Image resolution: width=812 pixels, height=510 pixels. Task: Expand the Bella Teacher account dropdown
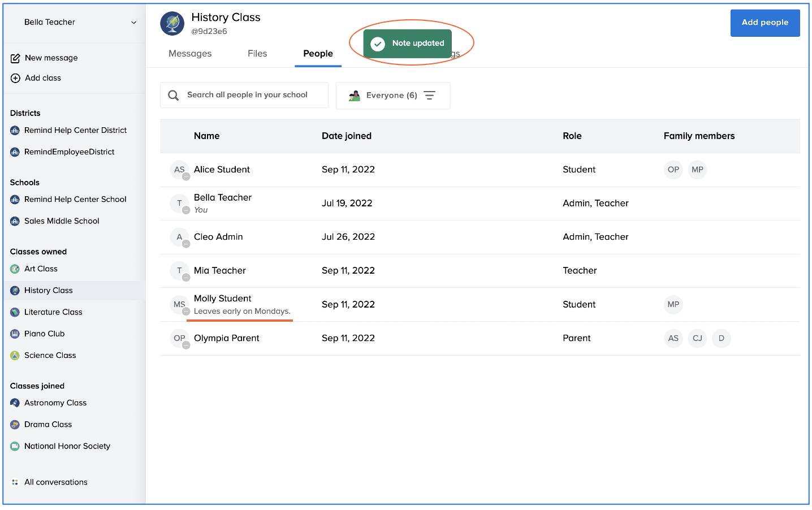point(133,23)
